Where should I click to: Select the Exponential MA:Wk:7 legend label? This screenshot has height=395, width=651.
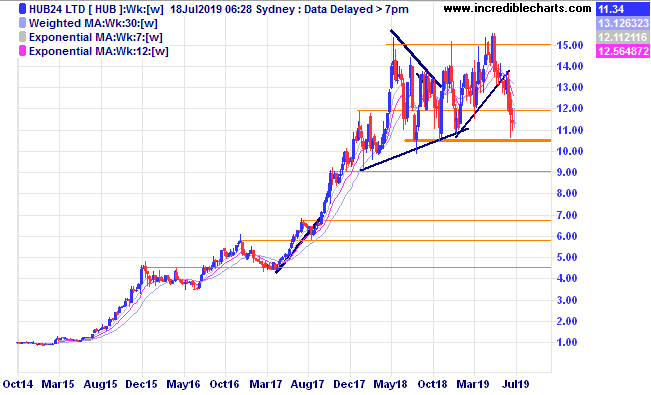click(x=95, y=37)
